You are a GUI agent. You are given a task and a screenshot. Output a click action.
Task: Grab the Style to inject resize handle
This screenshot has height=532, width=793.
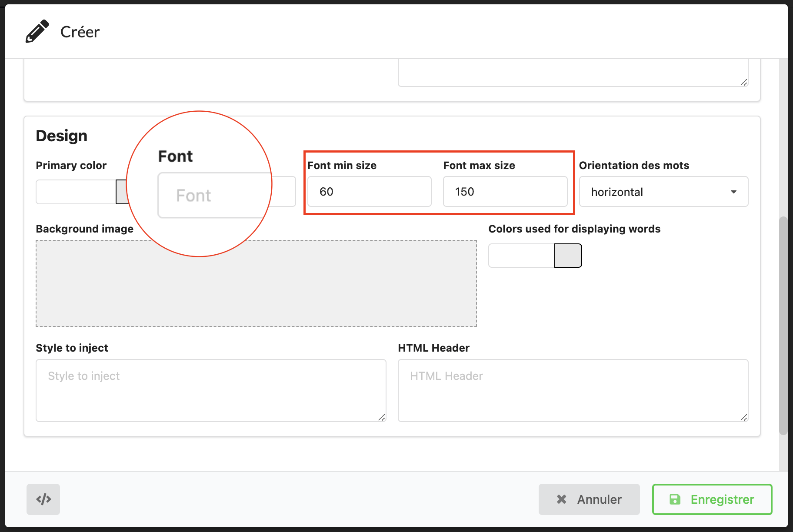click(x=381, y=417)
